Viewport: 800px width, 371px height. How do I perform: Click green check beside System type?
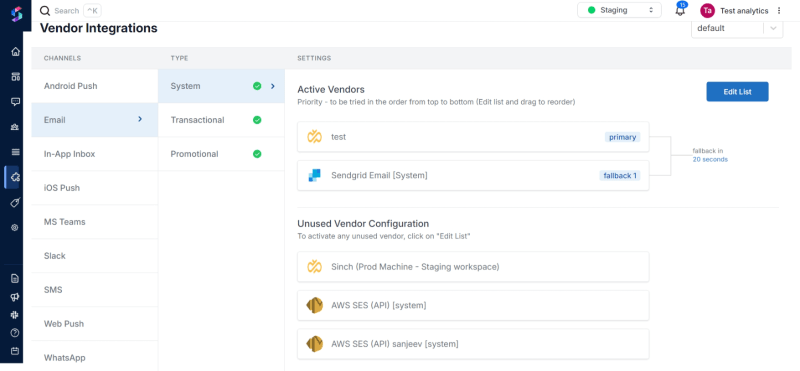tap(257, 86)
